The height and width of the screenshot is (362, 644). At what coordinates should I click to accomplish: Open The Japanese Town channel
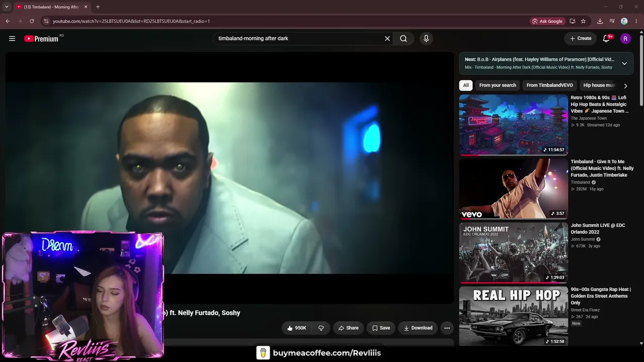(x=588, y=118)
